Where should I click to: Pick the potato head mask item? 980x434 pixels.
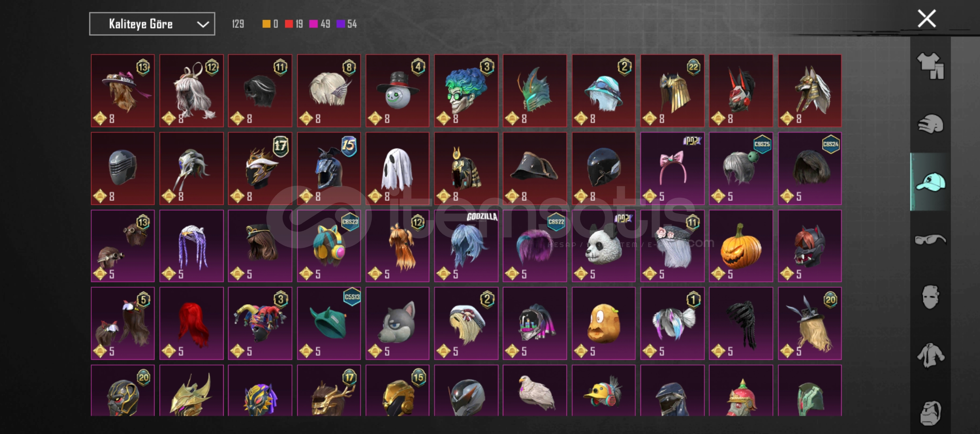pos(603,323)
